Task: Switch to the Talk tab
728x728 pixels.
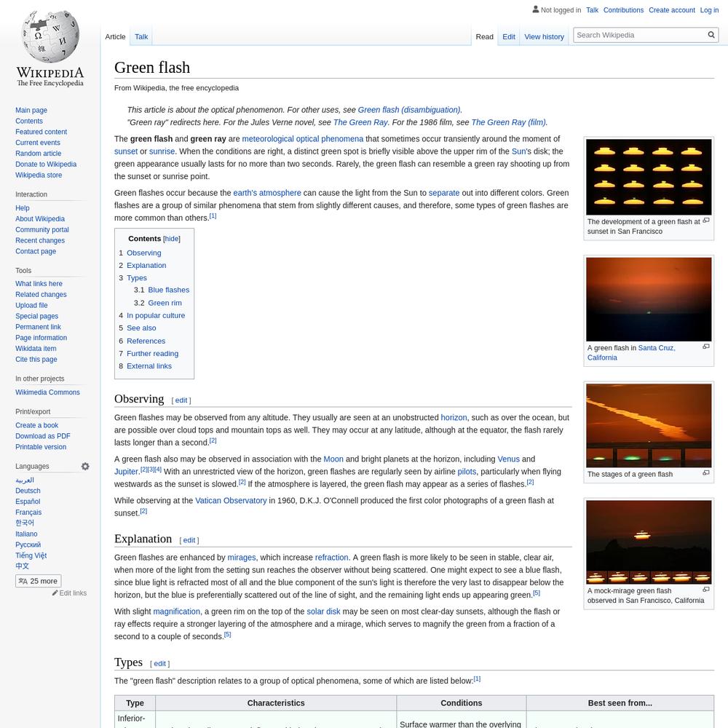Action: (x=141, y=36)
